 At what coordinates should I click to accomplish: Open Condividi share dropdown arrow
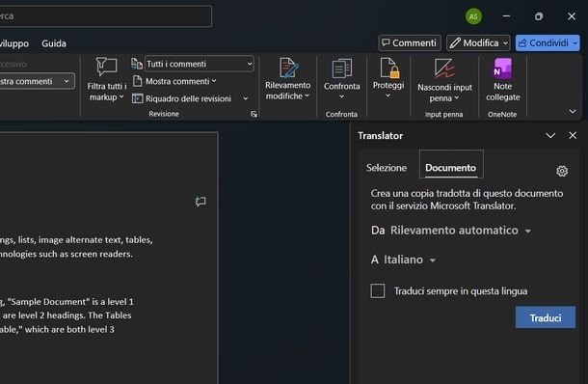pyautogui.click(x=575, y=43)
